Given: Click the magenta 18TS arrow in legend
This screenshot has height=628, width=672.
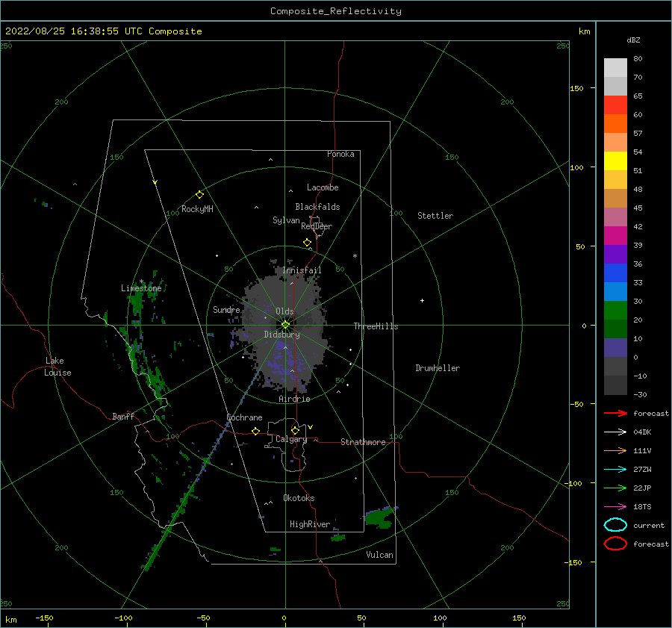Looking at the screenshot, I should pyautogui.click(x=615, y=507).
